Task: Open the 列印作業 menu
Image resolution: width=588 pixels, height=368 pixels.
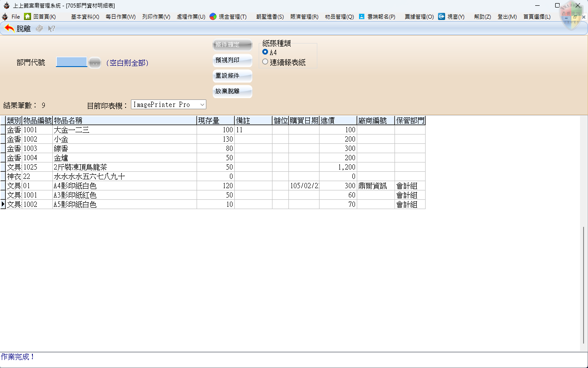Action: (x=156, y=16)
